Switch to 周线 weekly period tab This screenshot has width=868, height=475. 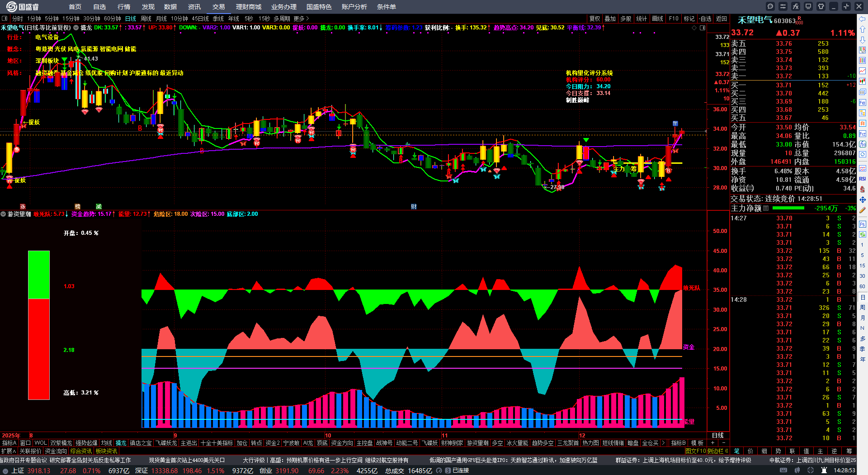coord(146,19)
